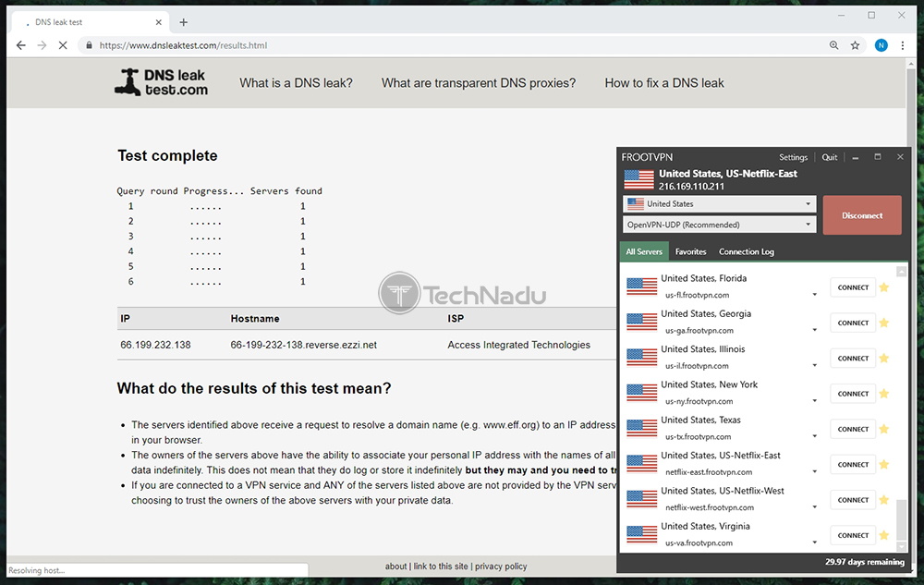Click the Georgia server flag icon
Screen dimensions: 924x585
point(642,322)
